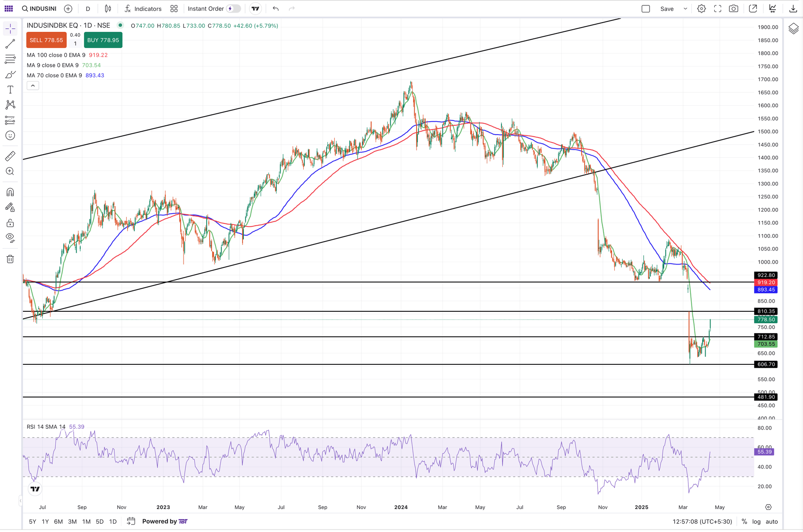The height and width of the screenshot is (532, 803).
Task: Select the brush drawing tool
Action: point(10,74)
